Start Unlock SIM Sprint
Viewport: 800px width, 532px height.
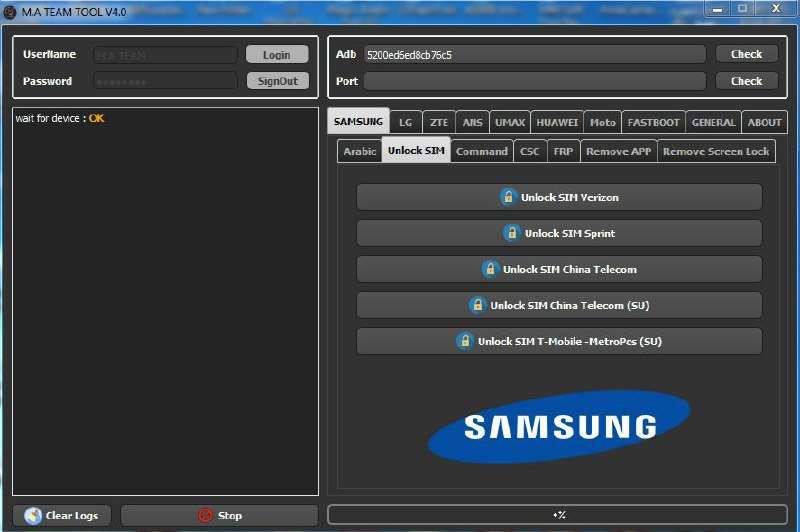pyautogui.click(x=559, y=233)
